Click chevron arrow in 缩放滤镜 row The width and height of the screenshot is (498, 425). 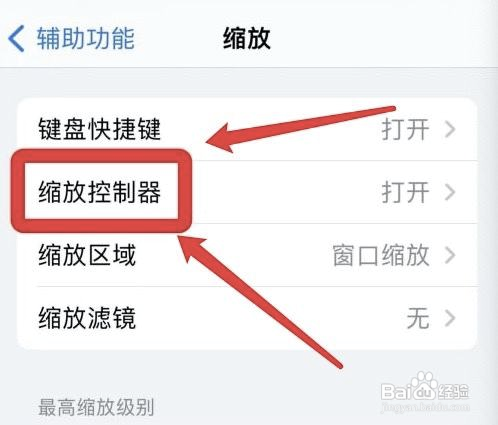click(x=450, y=318)
